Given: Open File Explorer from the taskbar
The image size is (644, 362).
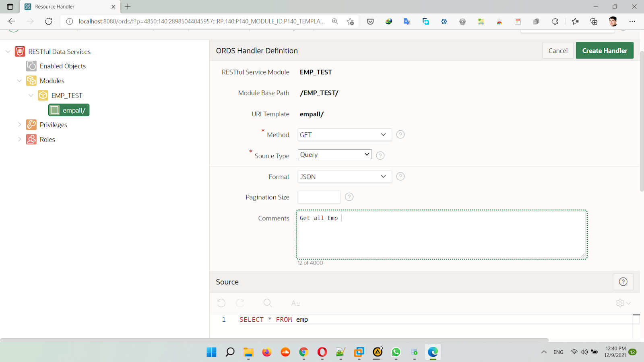Looking at the screenshot, I should click(x=248, y=352).
